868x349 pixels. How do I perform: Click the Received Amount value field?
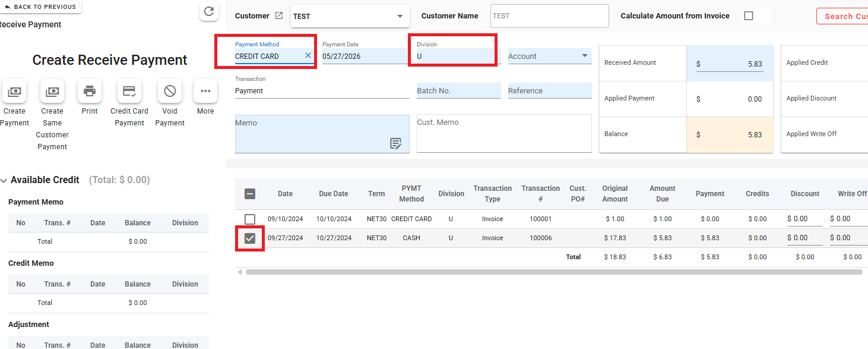(730, 64)
